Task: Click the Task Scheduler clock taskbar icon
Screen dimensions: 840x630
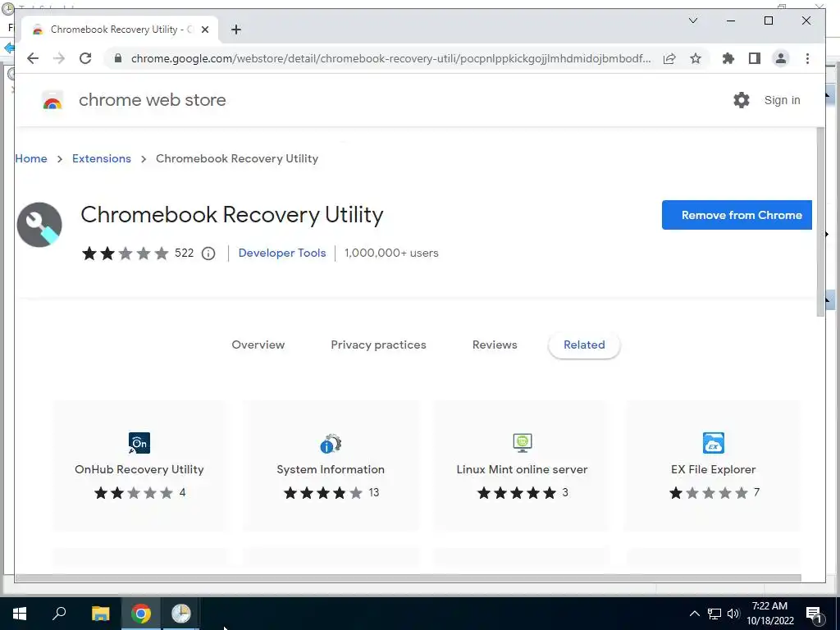Action: coord(180,614)
